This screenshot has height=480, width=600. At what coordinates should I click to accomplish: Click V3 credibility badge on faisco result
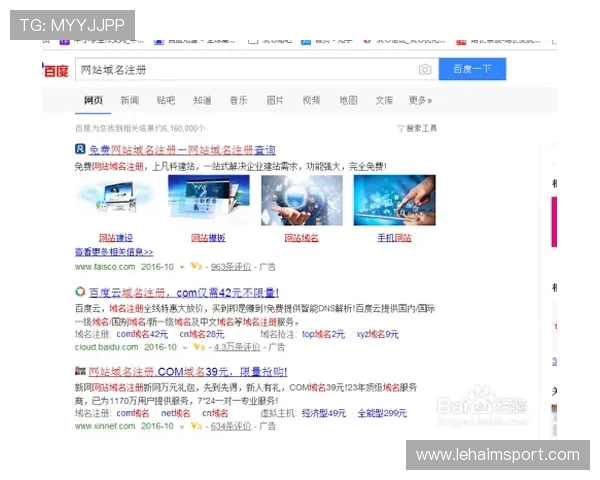pos(196,266)
